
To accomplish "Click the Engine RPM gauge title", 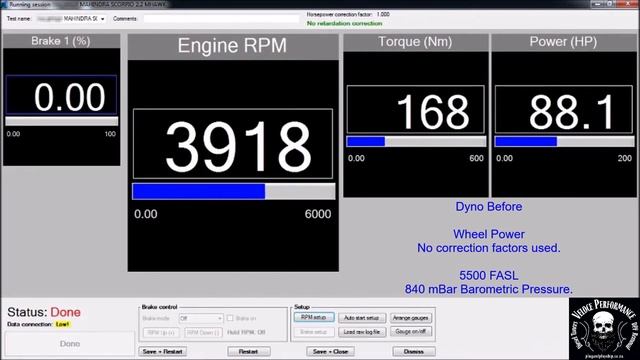I will click(x=232, y=45).
